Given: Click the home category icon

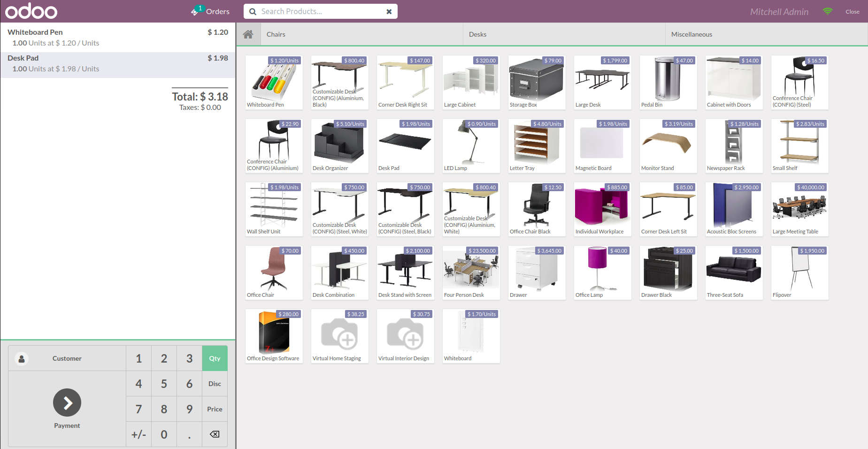Looking at the screenshot, I should [x=248, y=34].
